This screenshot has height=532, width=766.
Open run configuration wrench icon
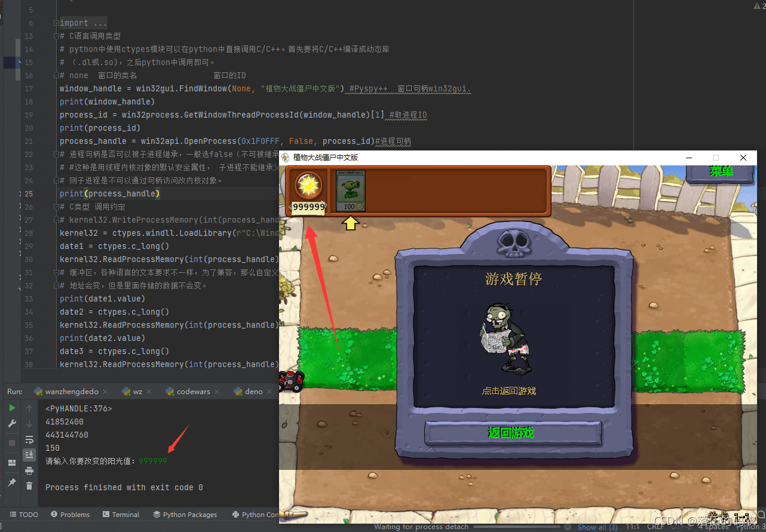12,423
